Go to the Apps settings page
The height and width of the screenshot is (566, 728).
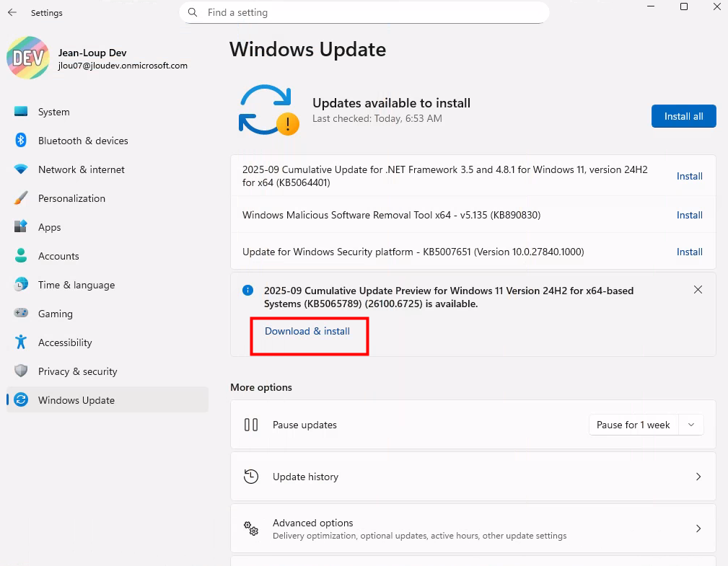click(x=50, y=227)
